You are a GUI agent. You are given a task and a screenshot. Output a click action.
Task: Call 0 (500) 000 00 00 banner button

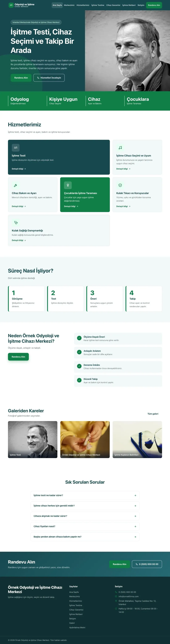147,564
